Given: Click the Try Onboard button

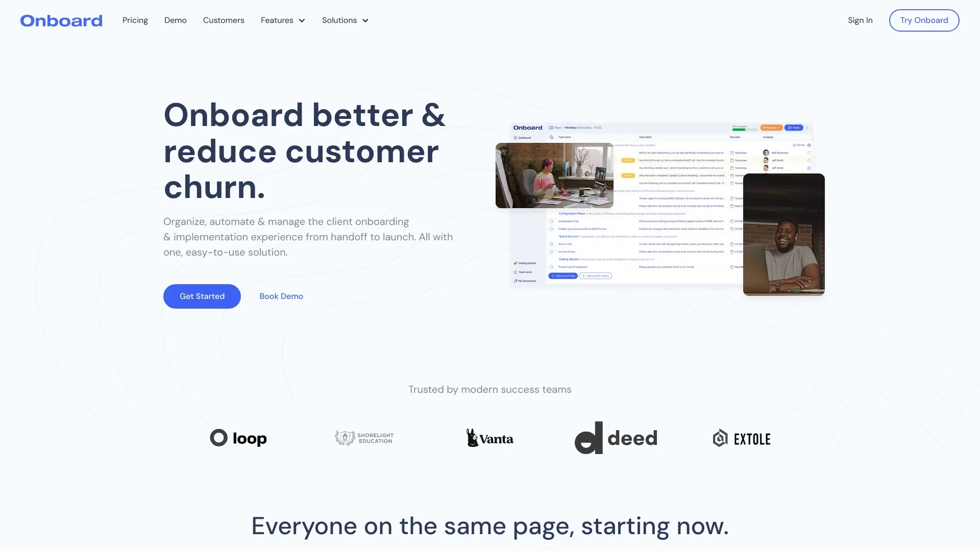Looking at the screenshot, I should [924, 20].
